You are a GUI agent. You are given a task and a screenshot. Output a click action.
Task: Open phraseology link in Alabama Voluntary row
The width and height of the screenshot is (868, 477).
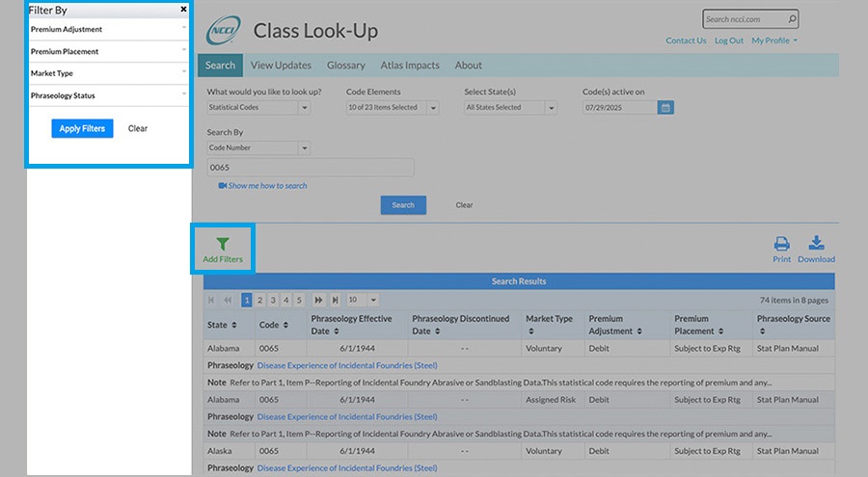[x=347, y=366]
